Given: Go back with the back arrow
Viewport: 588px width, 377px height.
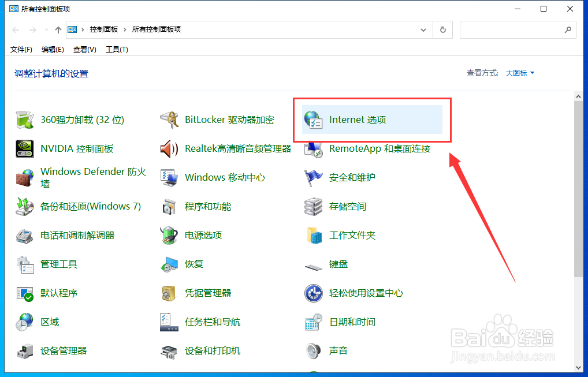Looking at the screenshot, I should (16, 30).
